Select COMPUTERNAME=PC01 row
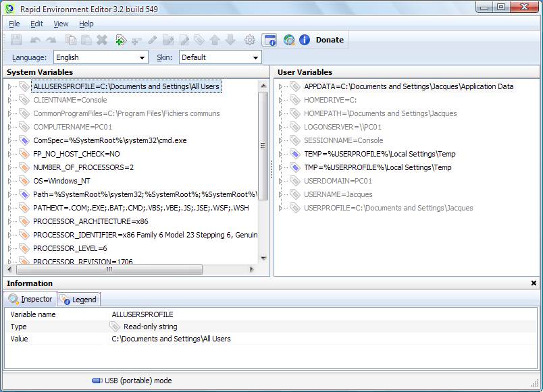The image size is (543, 392). point(73,127)
